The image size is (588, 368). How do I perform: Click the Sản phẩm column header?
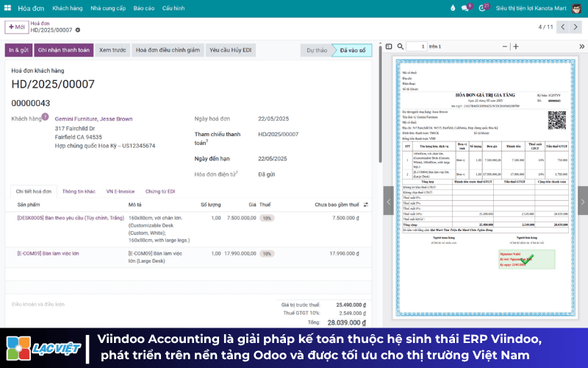[29, 205]
